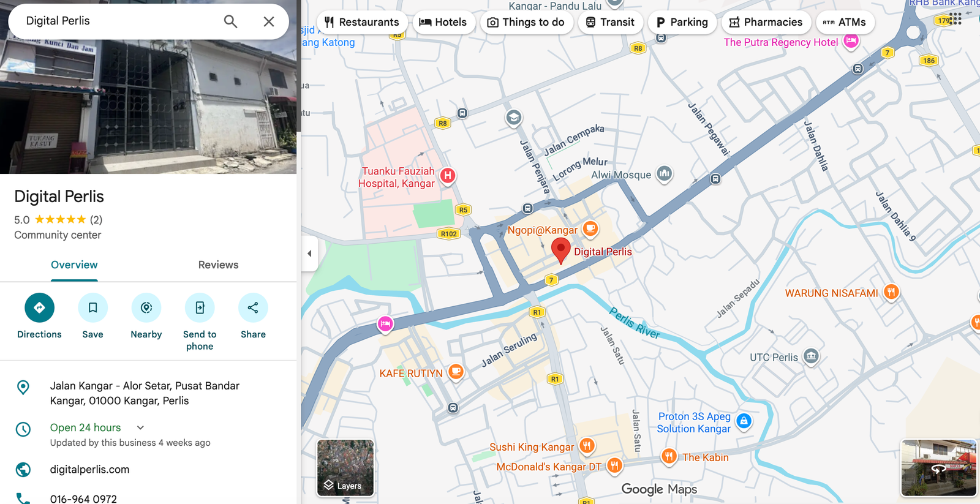Switch to the Reviews tab

click(218, 265)
